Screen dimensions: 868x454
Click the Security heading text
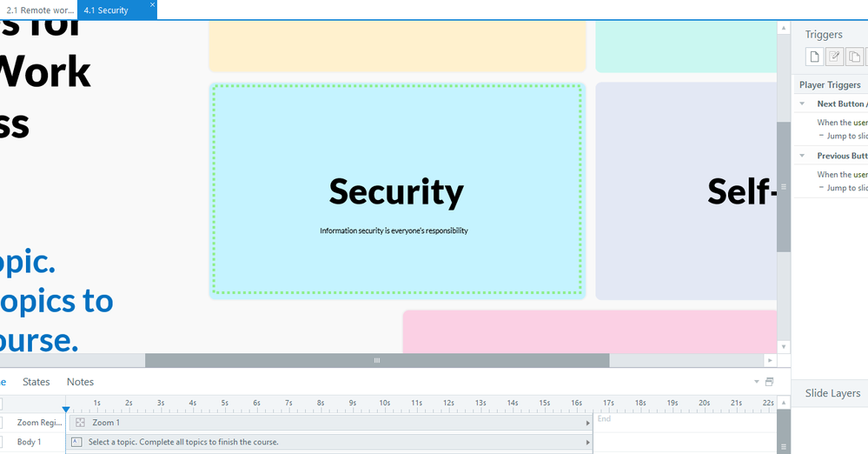tap(396, 192)
